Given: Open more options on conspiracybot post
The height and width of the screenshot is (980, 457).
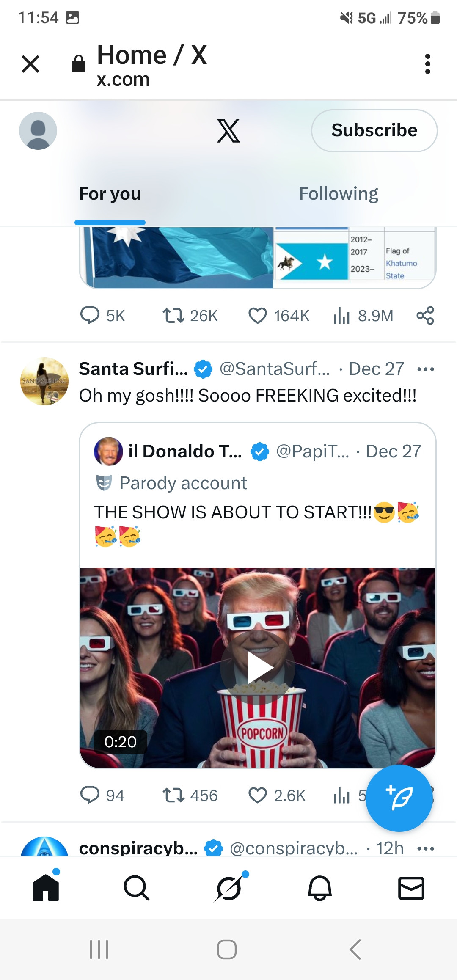Looking at the screenshot, I should (x=425, y=848).
